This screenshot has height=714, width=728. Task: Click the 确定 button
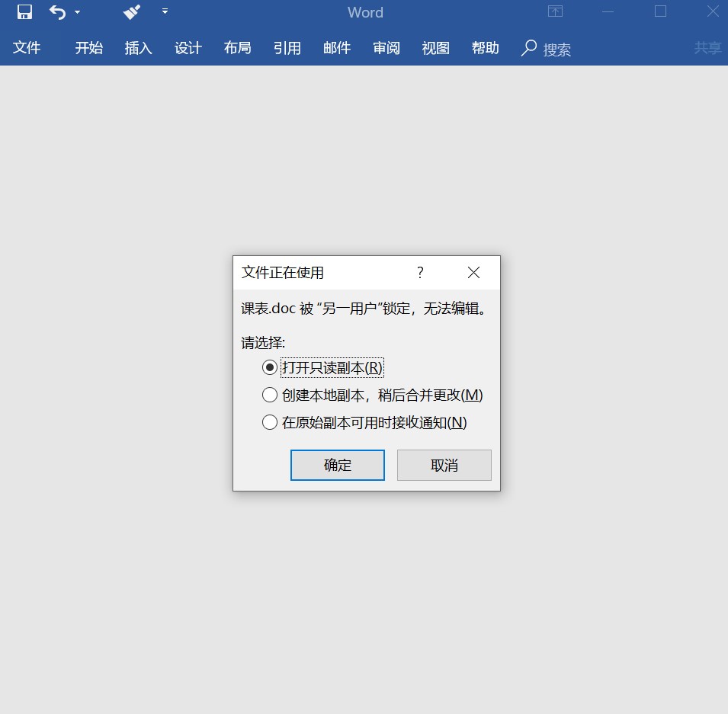click(x=338, y=465)
